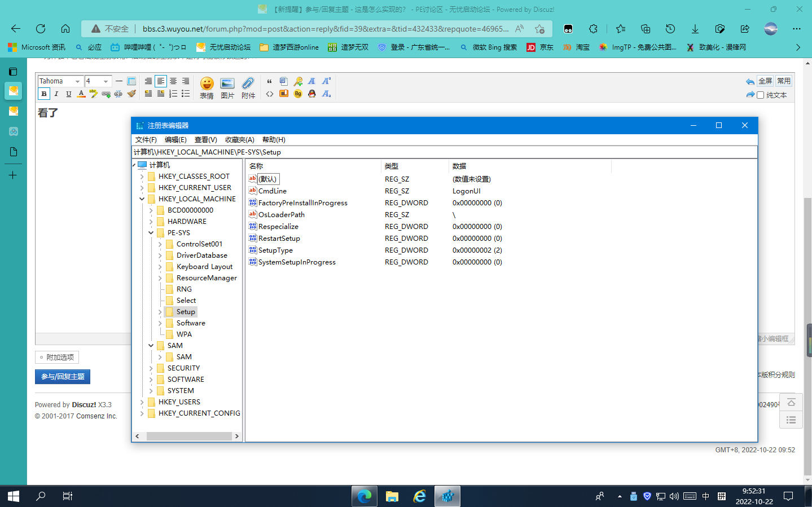Expand the HKEY_USERS node
Screen dimensions: 812x507
(142, 402)
